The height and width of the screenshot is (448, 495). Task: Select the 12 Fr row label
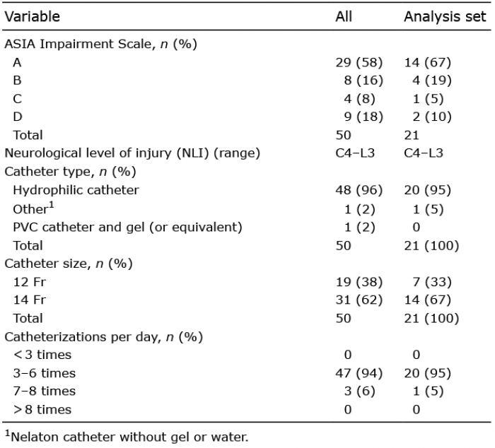pos(30,282)
